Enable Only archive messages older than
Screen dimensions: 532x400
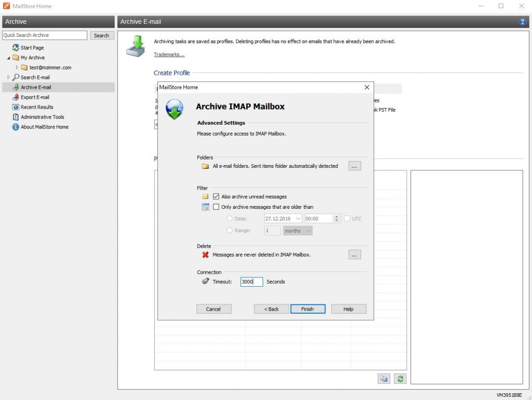(x=217, y=207)
